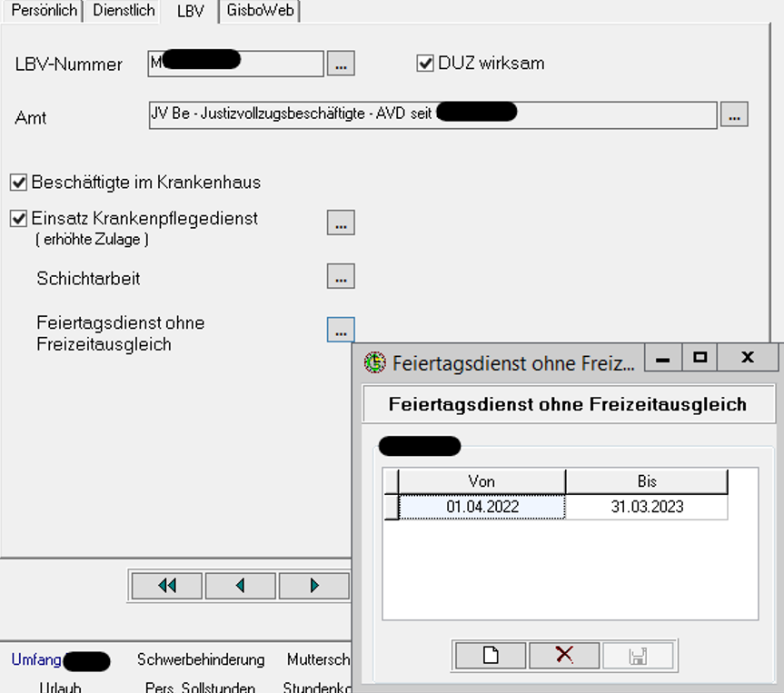Switch to the Persönlich tab

44,11
